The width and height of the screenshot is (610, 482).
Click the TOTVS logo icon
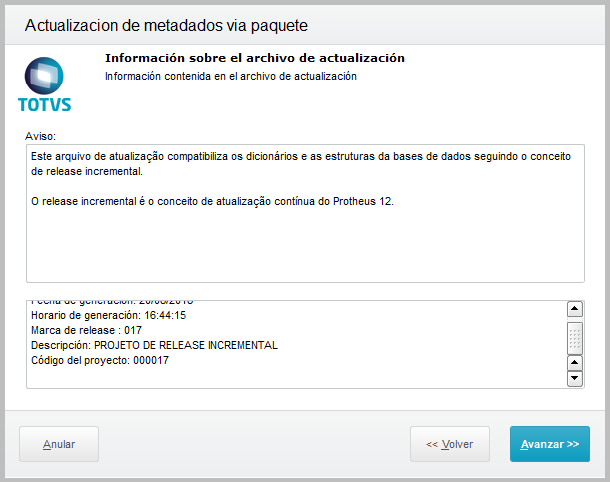point(44,85)
